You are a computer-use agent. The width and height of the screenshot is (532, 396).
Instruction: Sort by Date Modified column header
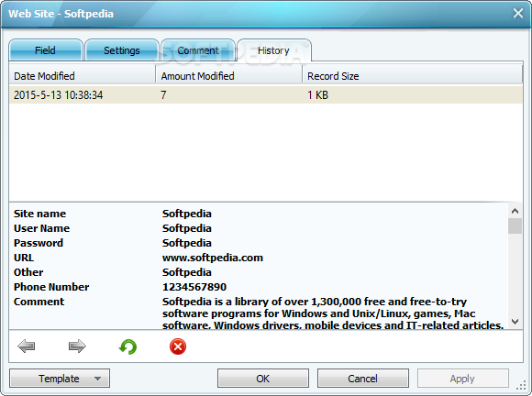pos(83,75)
